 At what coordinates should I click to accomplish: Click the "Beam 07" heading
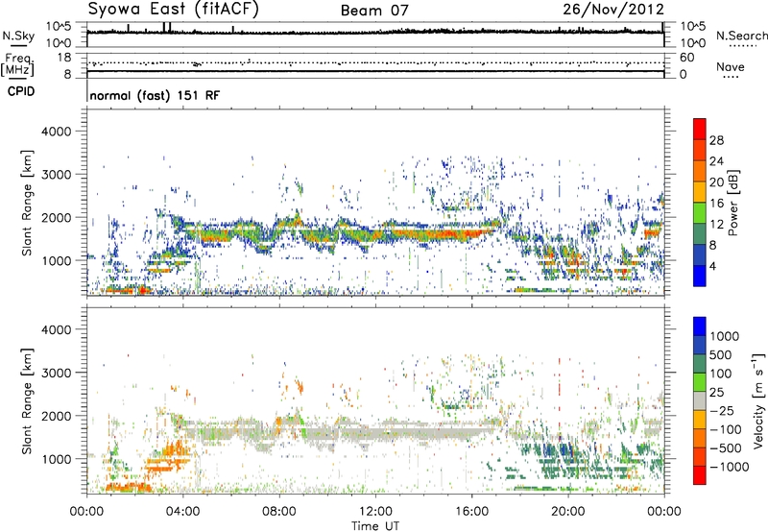click(x=374, y=11)
